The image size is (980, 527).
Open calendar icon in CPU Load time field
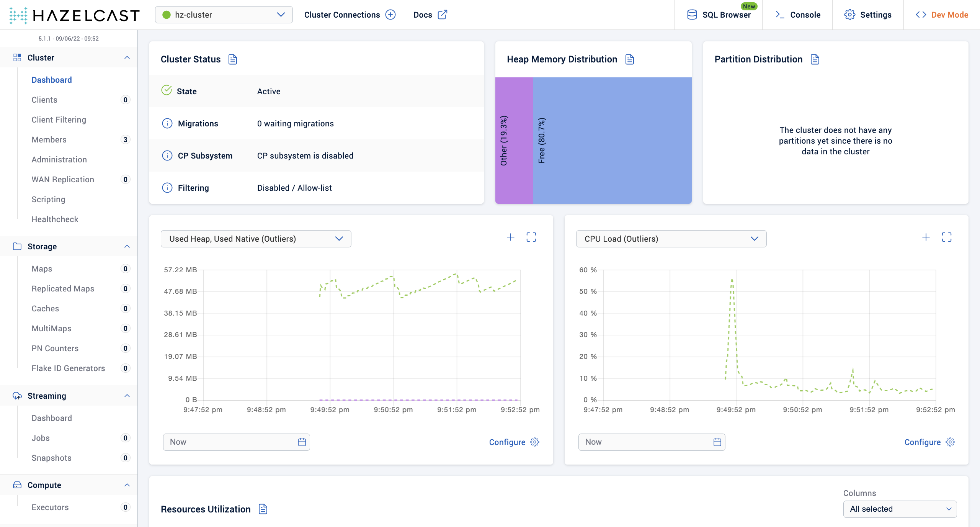tap(717, 442)
